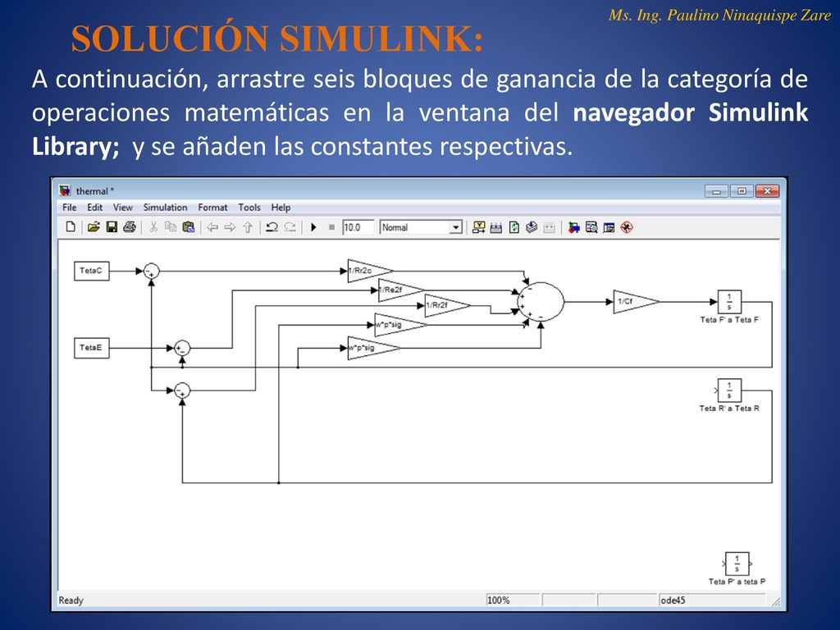Click the greyed-out icon before the Library Browser
Image resolution: width=840 pixels, height=630 pixels.
pyautogui.click(x=549, y=227)
